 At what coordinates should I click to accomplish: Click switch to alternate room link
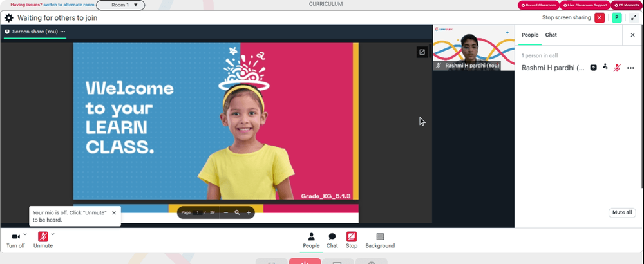click(69, 5)
